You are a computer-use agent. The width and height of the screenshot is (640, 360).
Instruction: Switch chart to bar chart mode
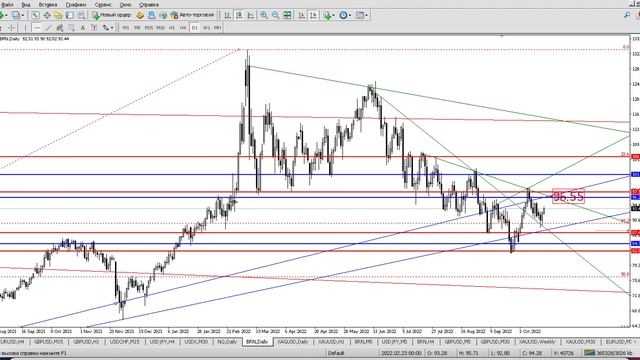(x=227, y=15)
